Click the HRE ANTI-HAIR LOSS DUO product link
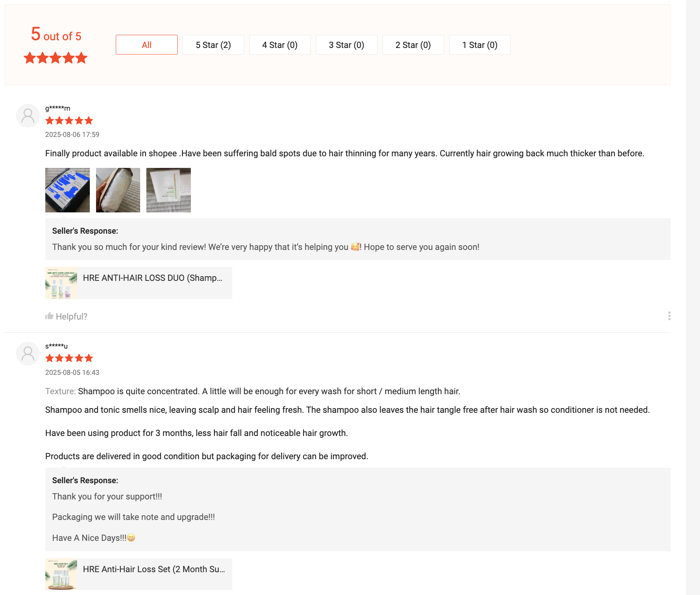 153,278
